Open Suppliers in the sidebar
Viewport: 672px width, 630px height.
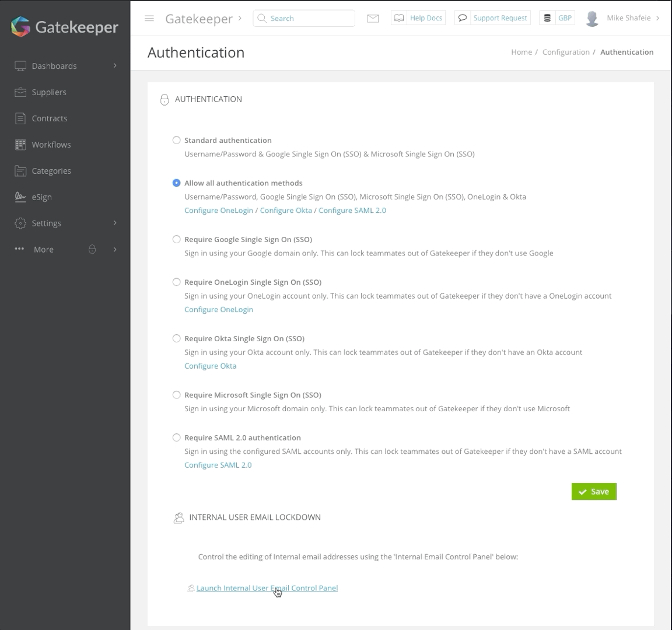(49, 92)
